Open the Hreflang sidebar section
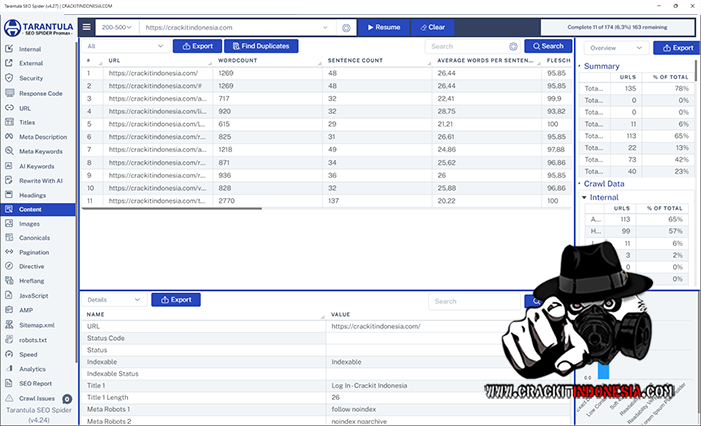Image resolution: width=701 pixels, height=426 pixels. click(x=34, y=282)
